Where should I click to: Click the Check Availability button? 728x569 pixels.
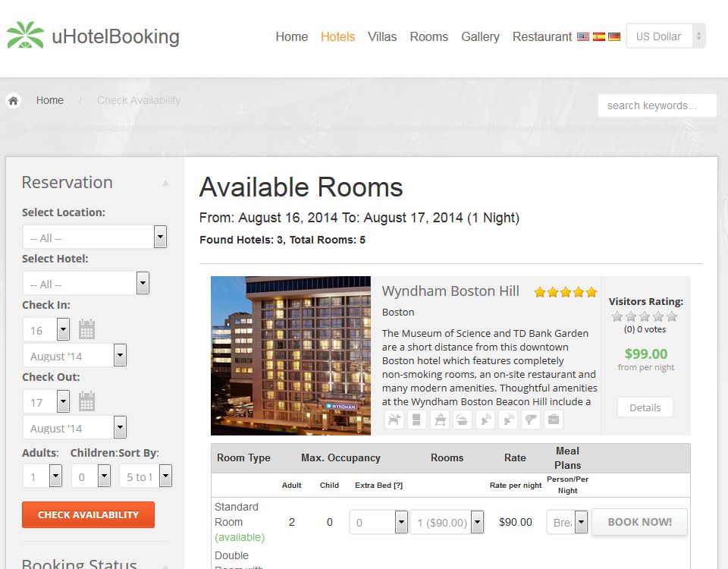tap(88, 514)
